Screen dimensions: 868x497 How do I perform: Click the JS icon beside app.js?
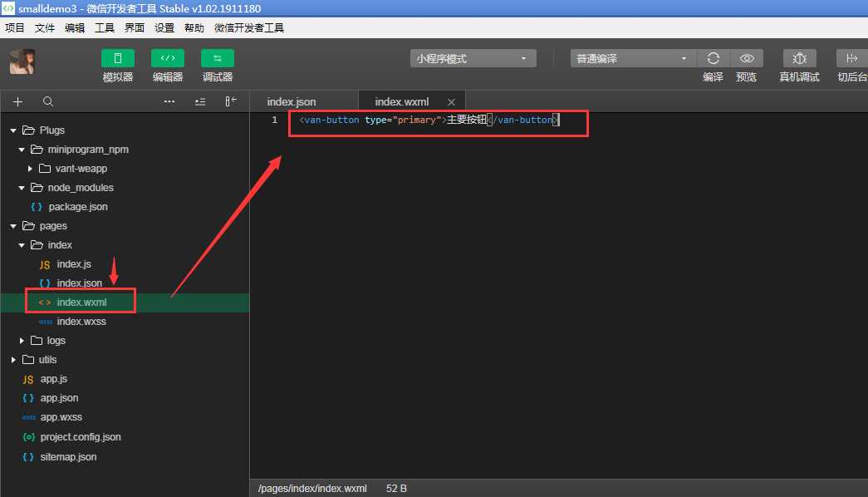click(27, 380)
